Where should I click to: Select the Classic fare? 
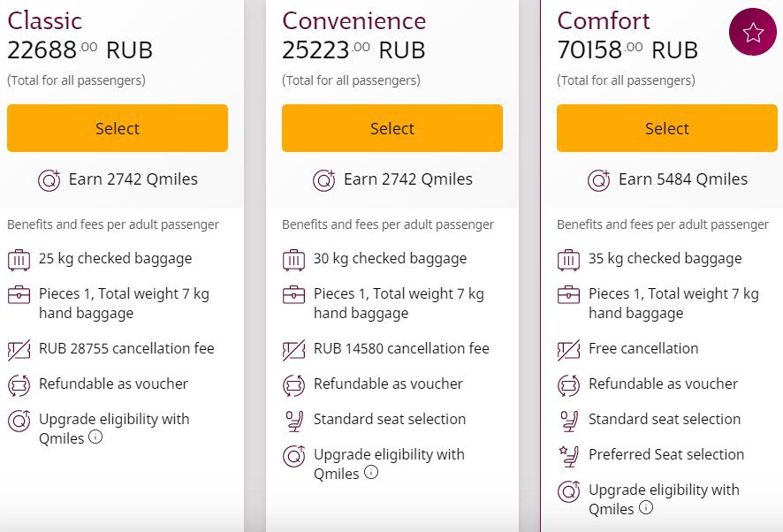click(118, 128)
